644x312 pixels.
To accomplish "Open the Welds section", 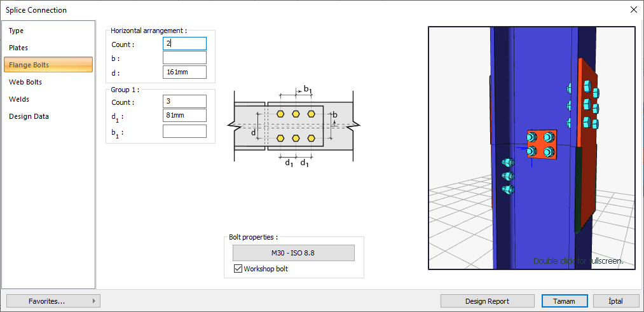I will pos(19,99).
